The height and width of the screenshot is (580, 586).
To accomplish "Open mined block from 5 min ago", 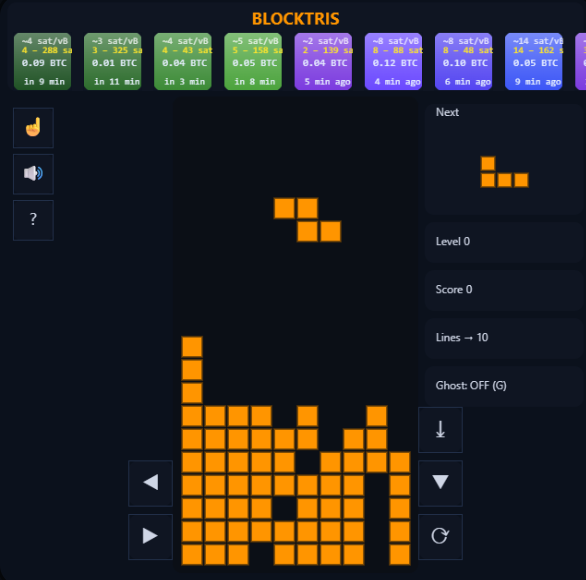I will [x=323, y=61].
